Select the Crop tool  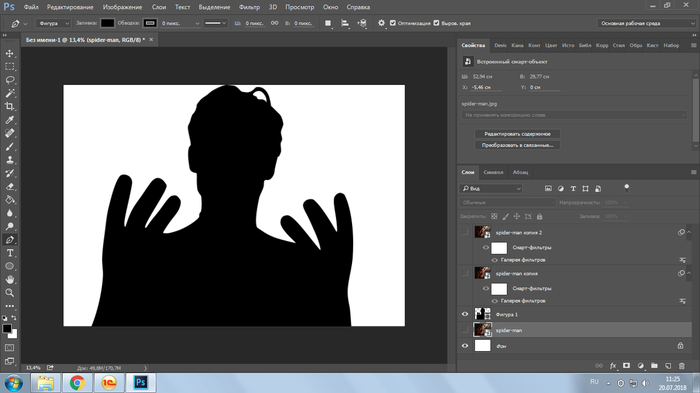[10, 106]
